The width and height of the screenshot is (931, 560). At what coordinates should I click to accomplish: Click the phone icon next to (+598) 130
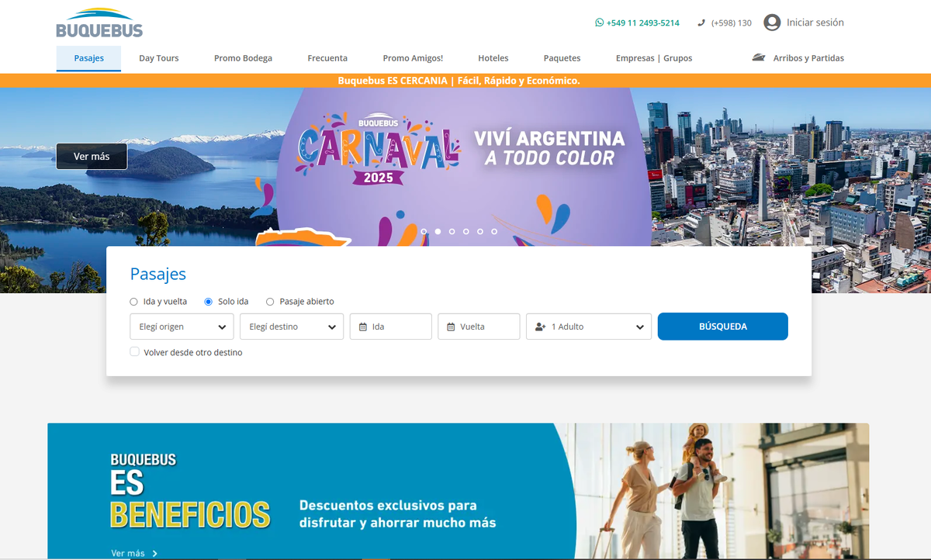[x=701, y=22]
